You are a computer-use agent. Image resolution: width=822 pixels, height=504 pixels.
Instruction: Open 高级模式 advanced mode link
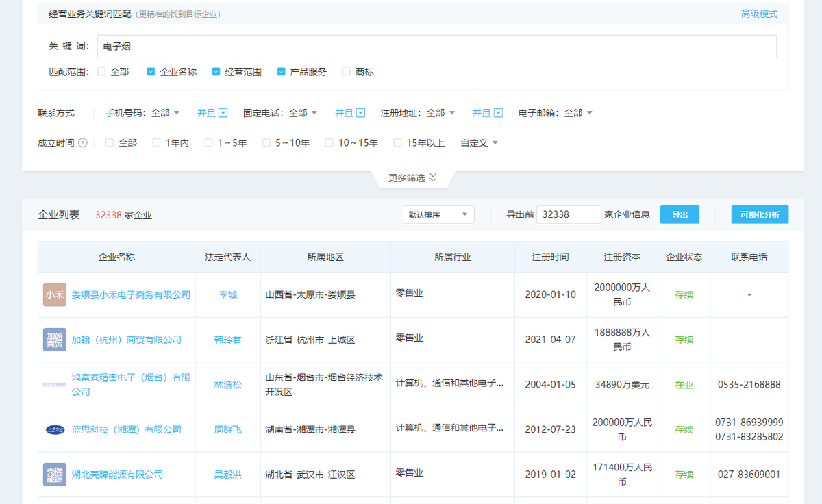click(x=759, y=14)
